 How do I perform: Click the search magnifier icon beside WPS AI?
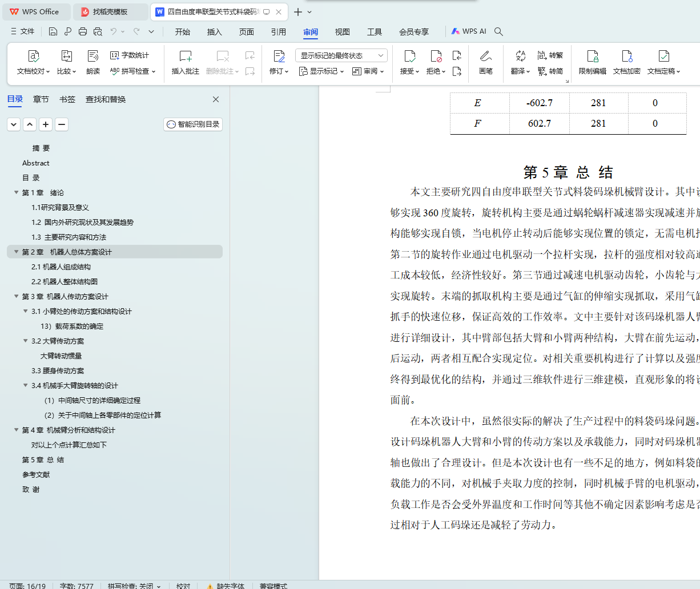[x=498, y=31]
